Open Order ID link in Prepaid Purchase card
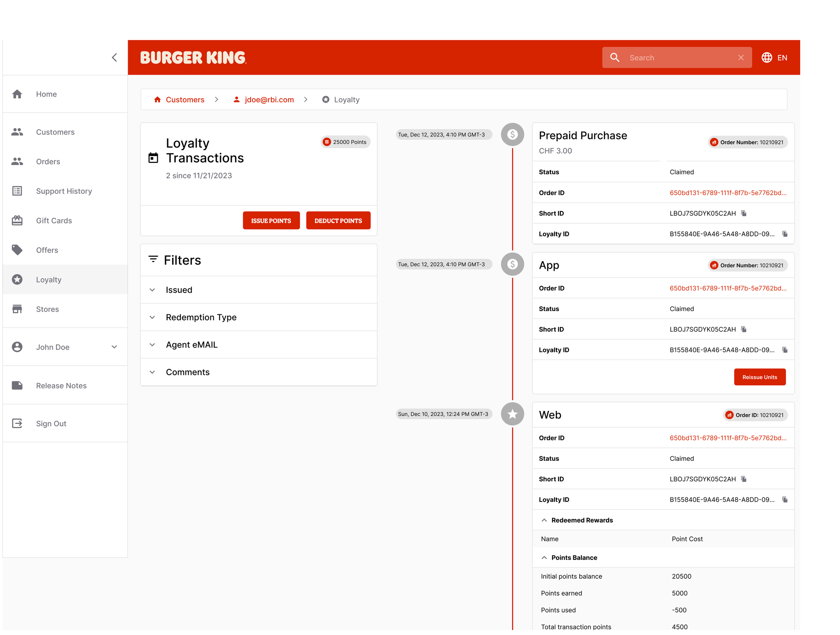The image size is (840, 635). 728,193
